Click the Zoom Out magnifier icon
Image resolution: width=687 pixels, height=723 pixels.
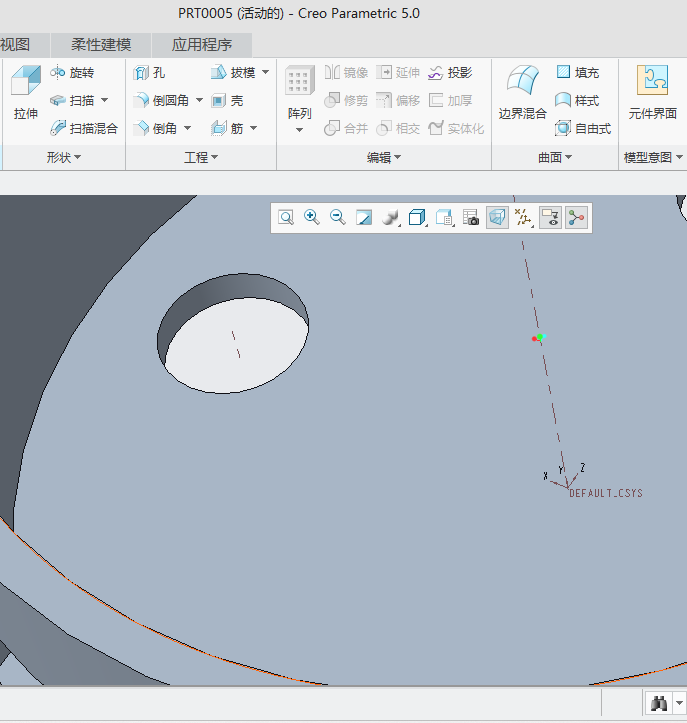(338, 217)
